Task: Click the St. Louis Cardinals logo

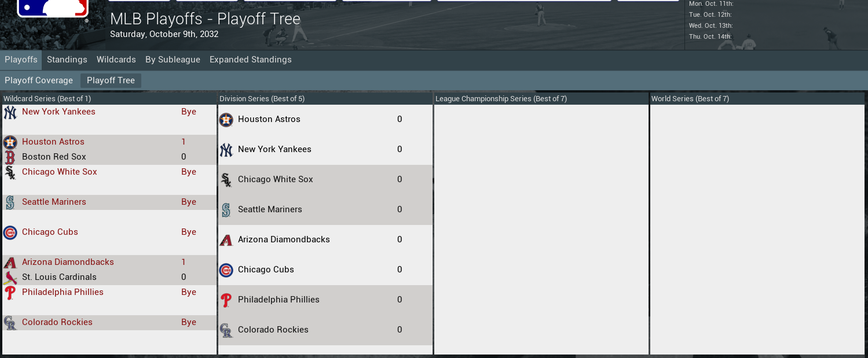Action: 10,278
